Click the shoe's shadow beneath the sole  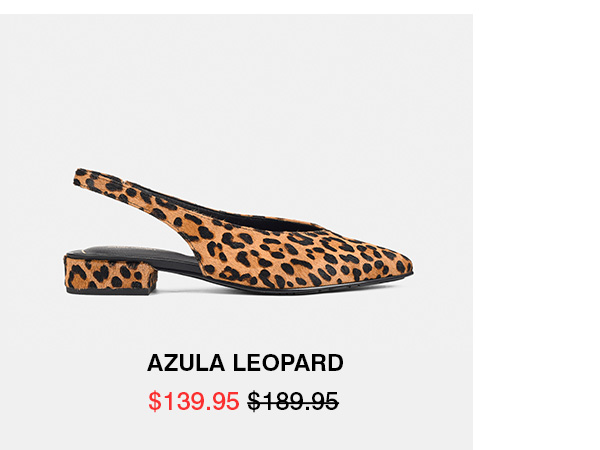point(300,293)
